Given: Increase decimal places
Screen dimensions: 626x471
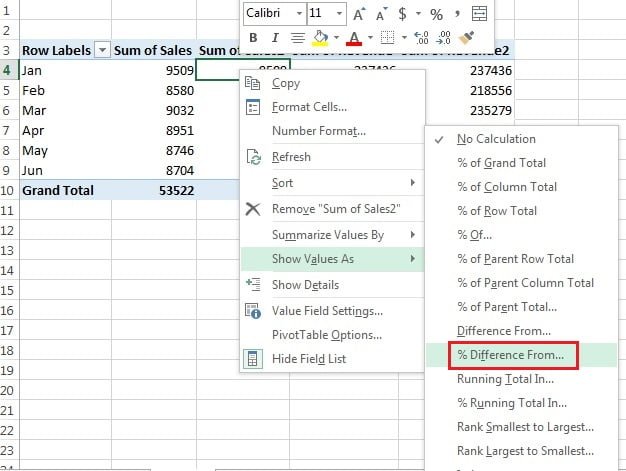Looking at the screenshot, I should (422, 38).
